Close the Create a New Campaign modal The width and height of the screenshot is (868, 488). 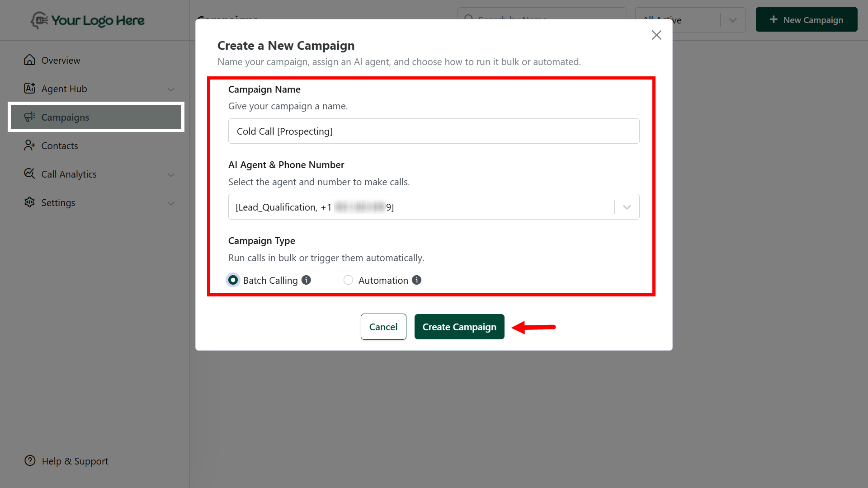point(656,35)
